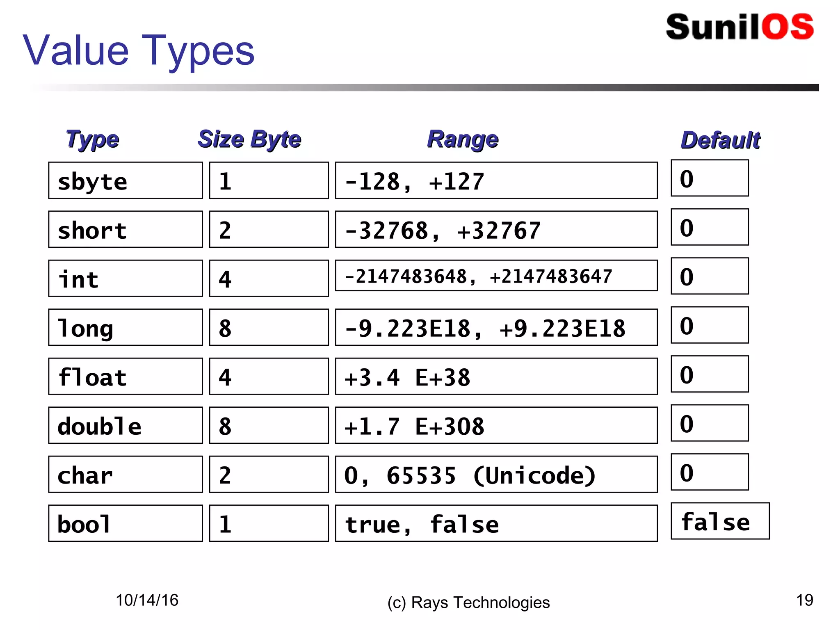840x630 pixels.
Task: Select the char type box
Action: click(x=125, y=474)
